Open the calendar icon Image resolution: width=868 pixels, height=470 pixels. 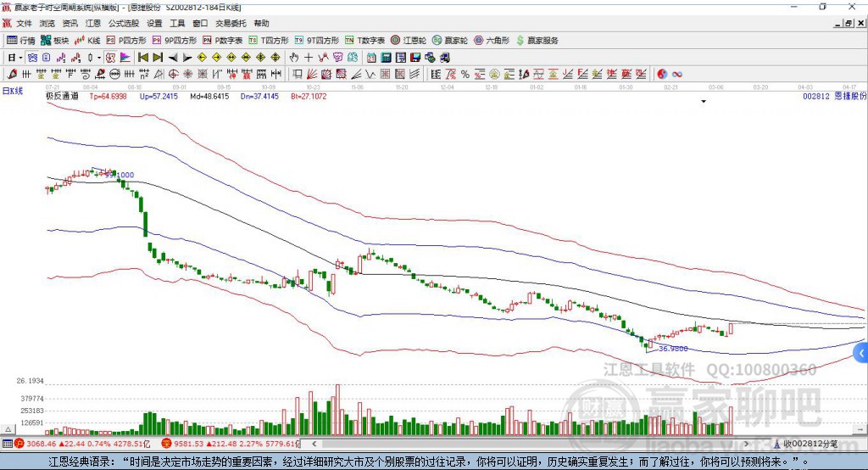tap(371, 58)
